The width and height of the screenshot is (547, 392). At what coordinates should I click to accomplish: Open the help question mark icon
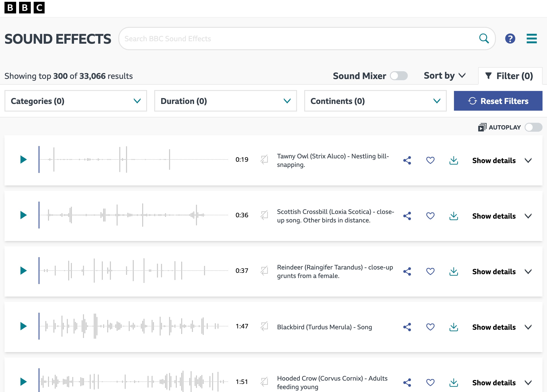(510, 39)
